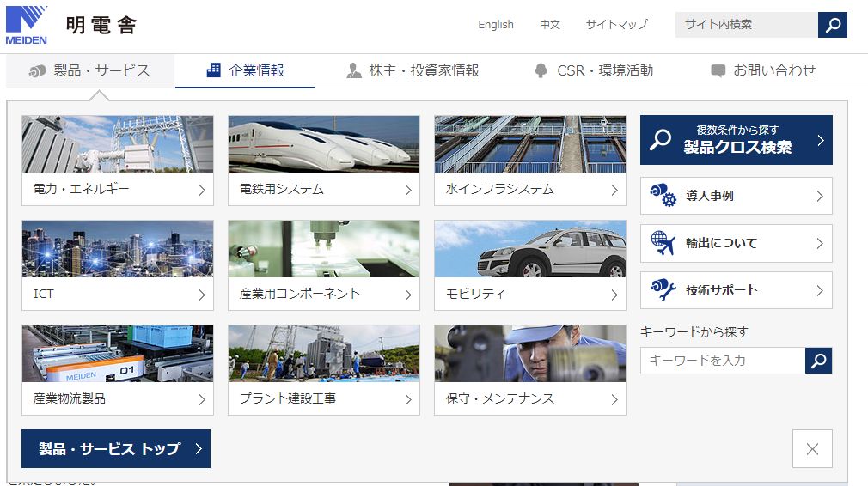Click the サイト内検索 search box

pos(745,25)
